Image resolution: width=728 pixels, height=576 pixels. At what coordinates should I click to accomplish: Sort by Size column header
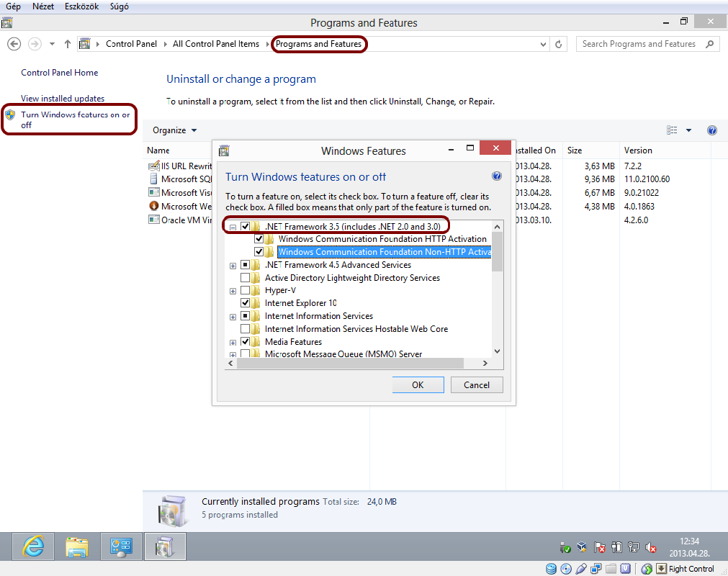(575, 150)
